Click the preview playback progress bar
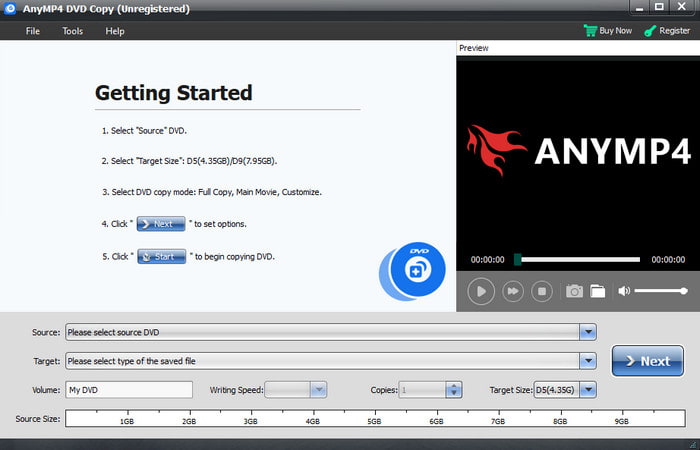This screenshot has height=450, width=700. click(x=577, y=259)
